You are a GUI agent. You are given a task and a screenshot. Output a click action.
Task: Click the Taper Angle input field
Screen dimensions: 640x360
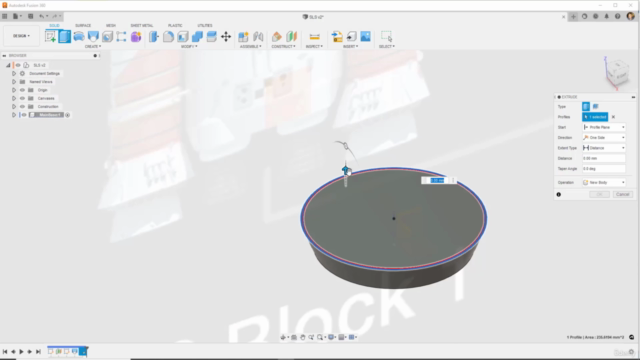click(604, 169)
